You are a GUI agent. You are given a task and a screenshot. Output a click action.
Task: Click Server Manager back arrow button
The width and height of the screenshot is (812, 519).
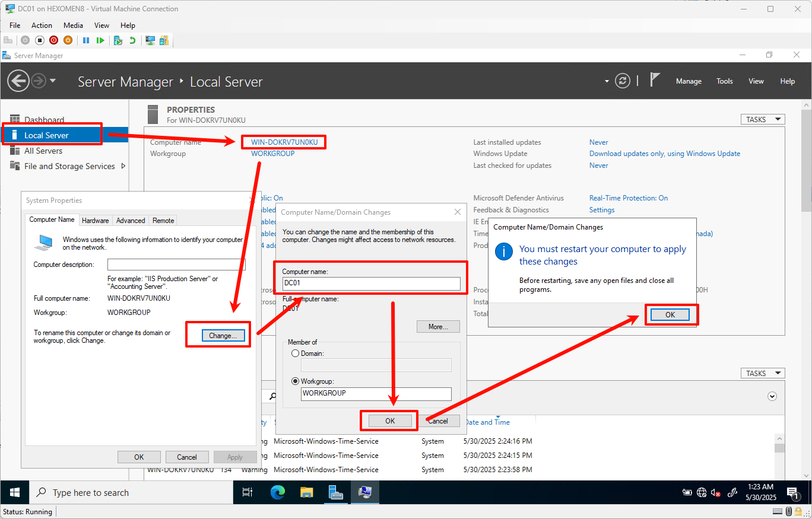pyautogui.click(x=18, y=81)
